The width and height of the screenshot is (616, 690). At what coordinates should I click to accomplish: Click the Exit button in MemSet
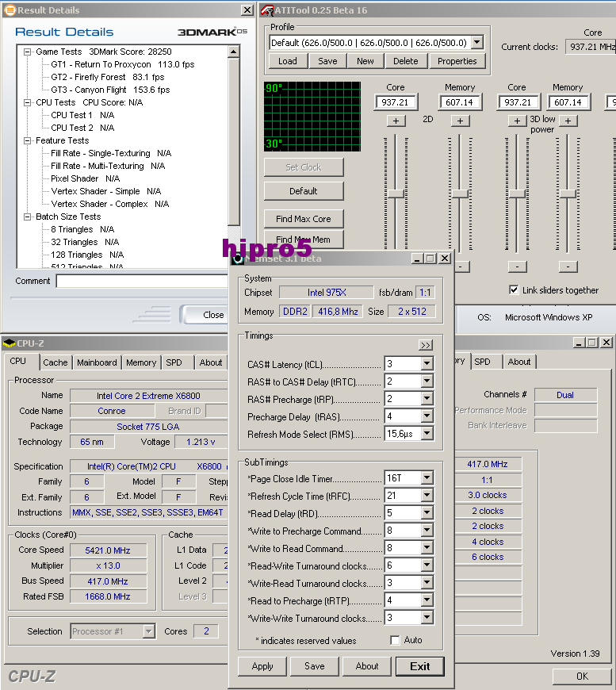tap(419, 666)
